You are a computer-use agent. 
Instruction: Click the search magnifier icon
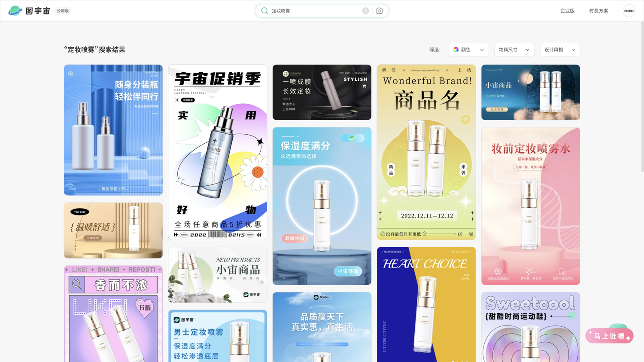(264, 11)
